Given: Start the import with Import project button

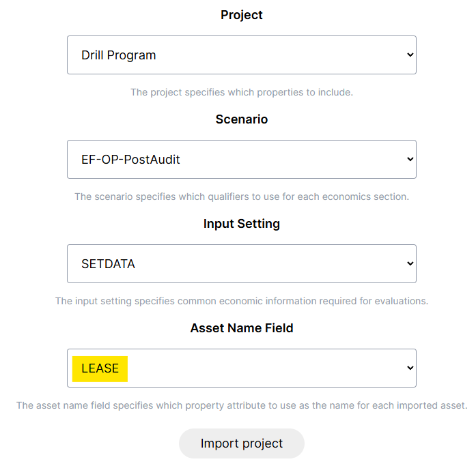Looking at the screenshot, I should point(242,443).
